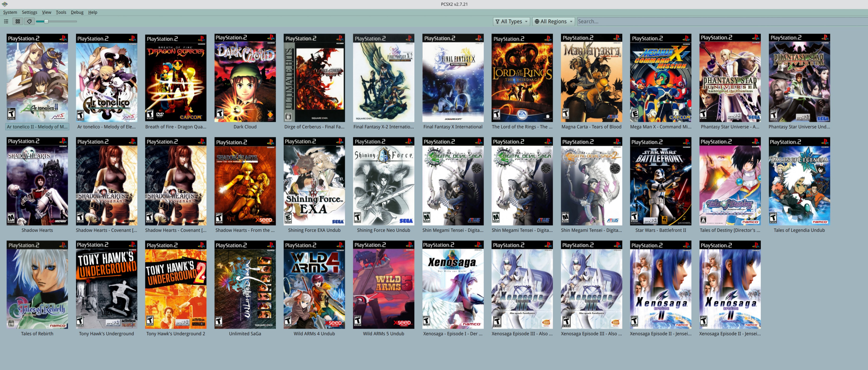Click the Tales of Rebirth title label
The image size is (868, 370).
click(37, 334)
